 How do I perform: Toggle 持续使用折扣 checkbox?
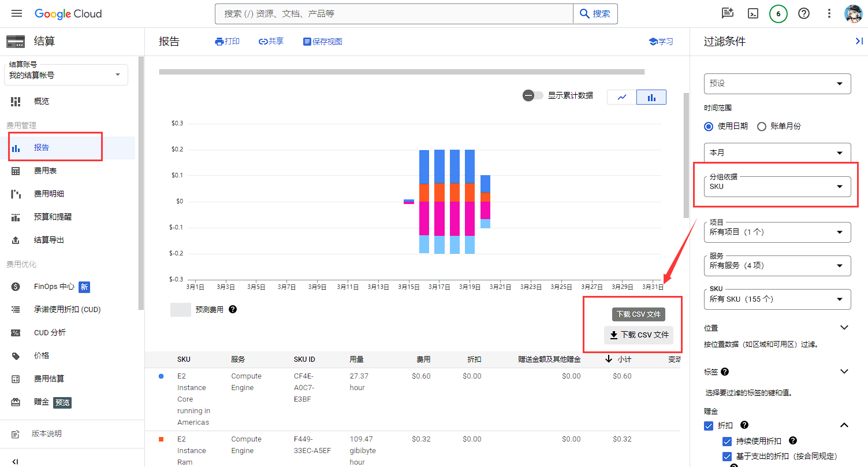(727, 441)
